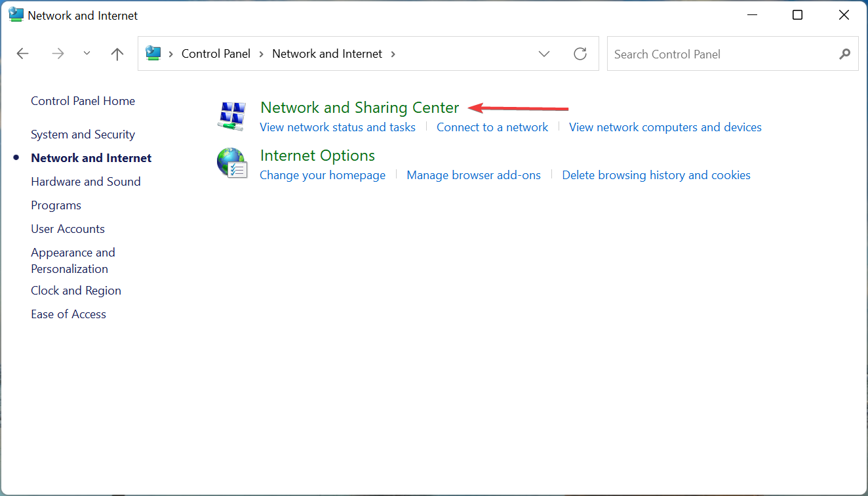The height and width of the screenshot is (496, 868).
Task: Click the search magnifier icon
Action: (x=844, y=54)
